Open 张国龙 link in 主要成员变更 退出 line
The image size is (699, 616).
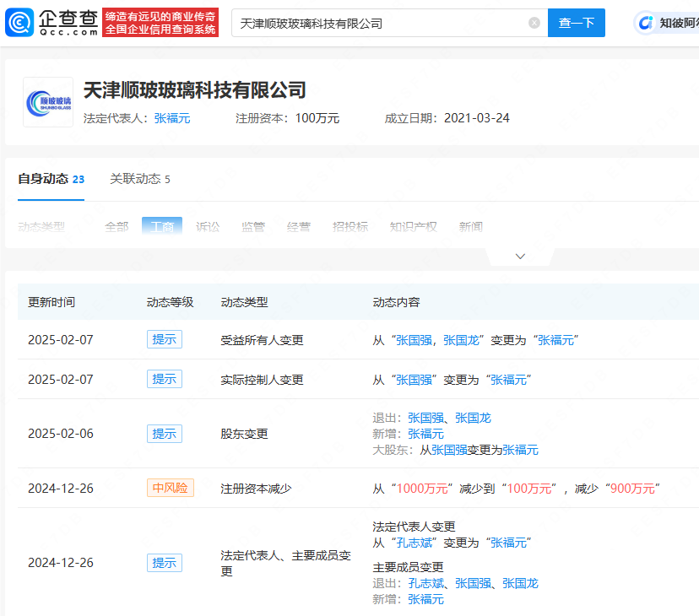click(x=520, y=583)
